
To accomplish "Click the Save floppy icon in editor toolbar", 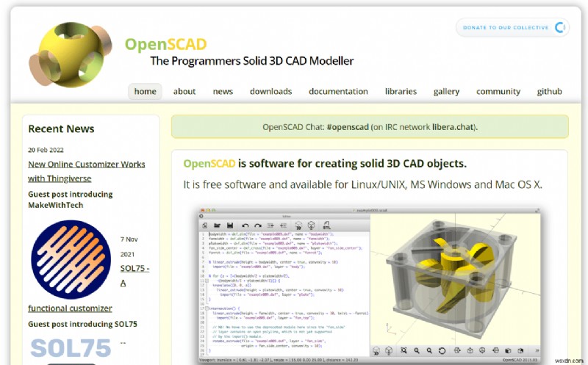I will tap(230, 225).
